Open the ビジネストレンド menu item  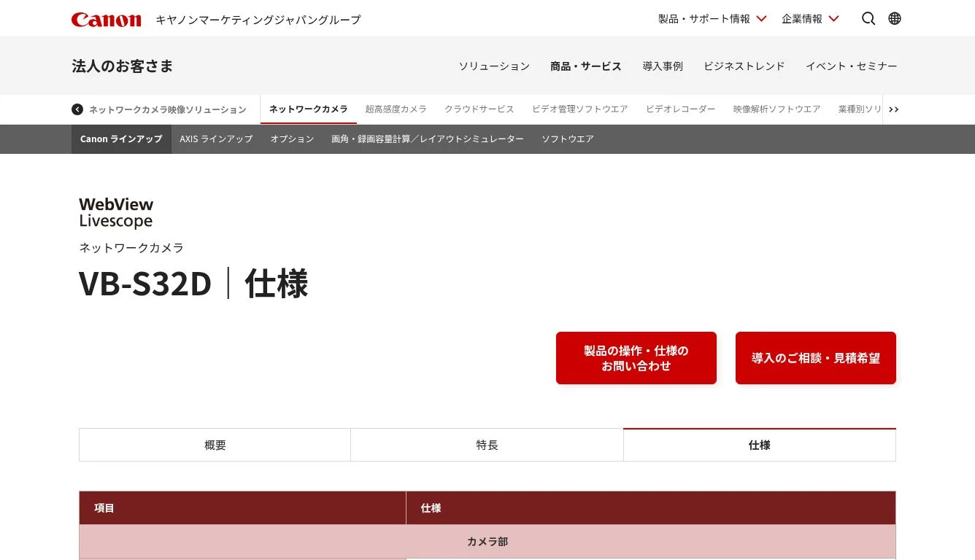pyautogui.click(x=744, y=66)
